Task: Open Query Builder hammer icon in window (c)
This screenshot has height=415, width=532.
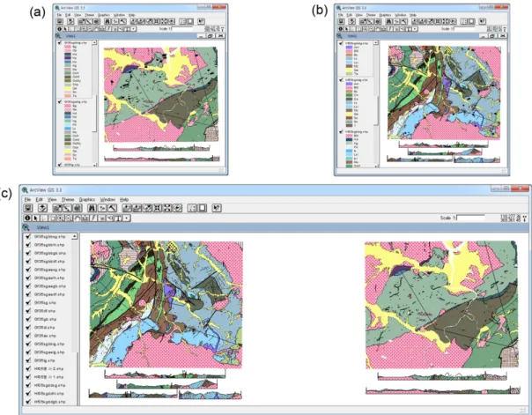Action: (x=113, y=208)
